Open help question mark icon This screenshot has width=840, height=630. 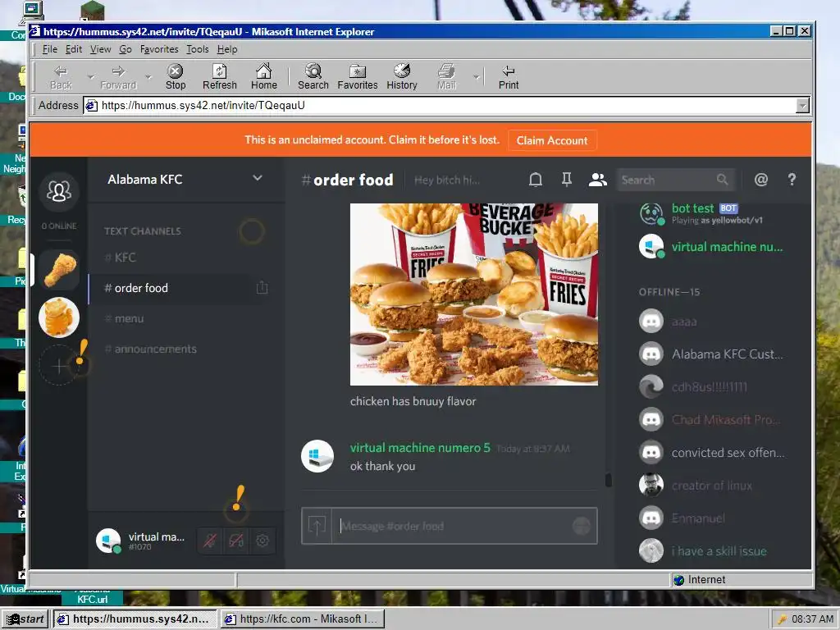click(792, 180)
